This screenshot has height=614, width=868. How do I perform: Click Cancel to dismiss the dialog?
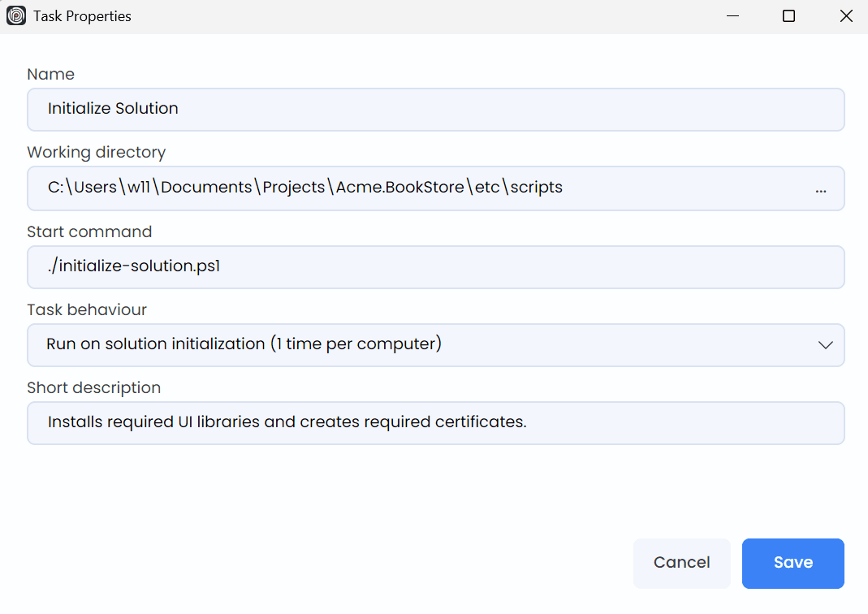point(681,563)
